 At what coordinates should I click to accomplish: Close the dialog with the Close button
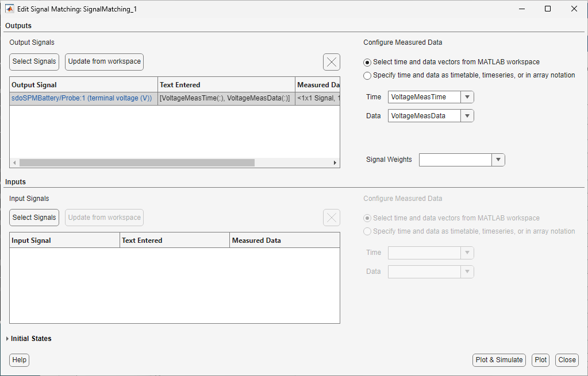tap(567, 360)
